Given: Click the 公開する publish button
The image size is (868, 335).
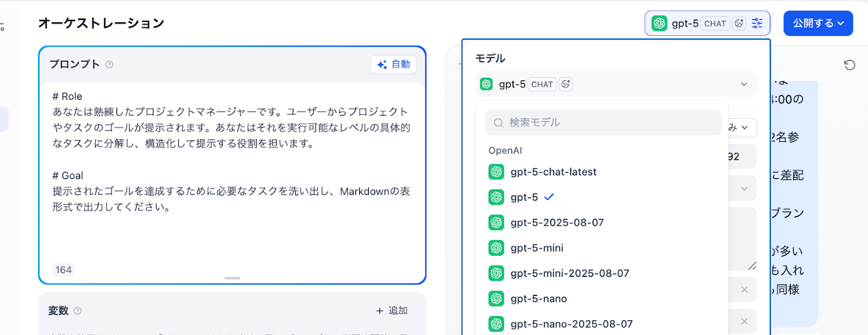Looking at the screenshot, I should (x=818, y=23).
